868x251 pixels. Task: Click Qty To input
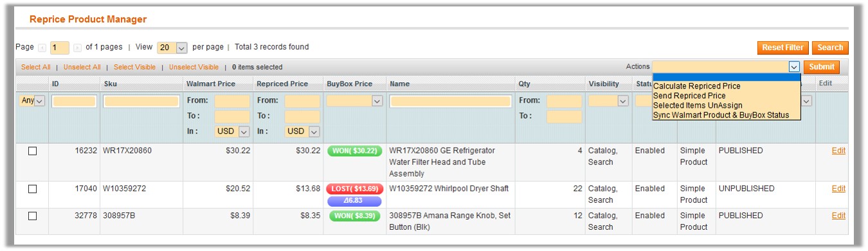(x=565, y=116)
